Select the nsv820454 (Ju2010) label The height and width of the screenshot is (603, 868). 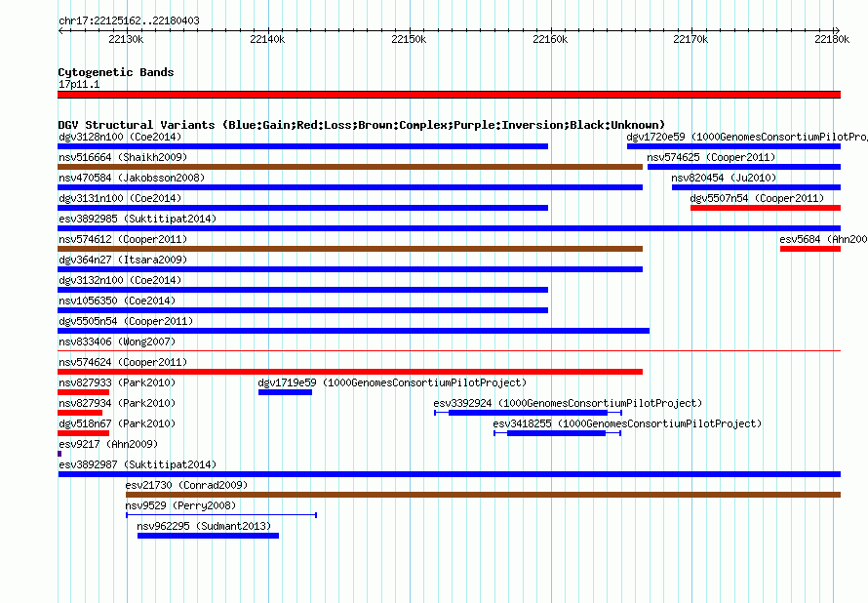click(x=724, y=178)
